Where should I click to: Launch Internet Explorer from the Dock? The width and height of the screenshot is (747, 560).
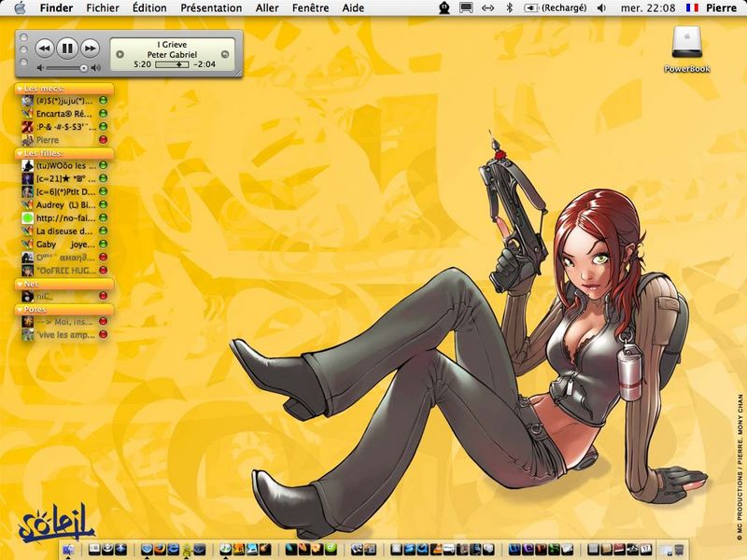click(174, 549)
